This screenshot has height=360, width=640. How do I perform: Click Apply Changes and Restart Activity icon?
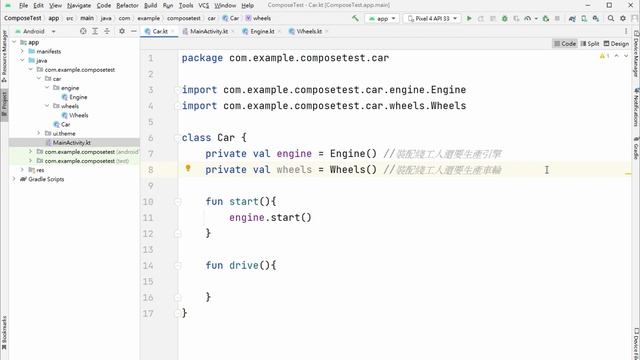click(481, 18)
